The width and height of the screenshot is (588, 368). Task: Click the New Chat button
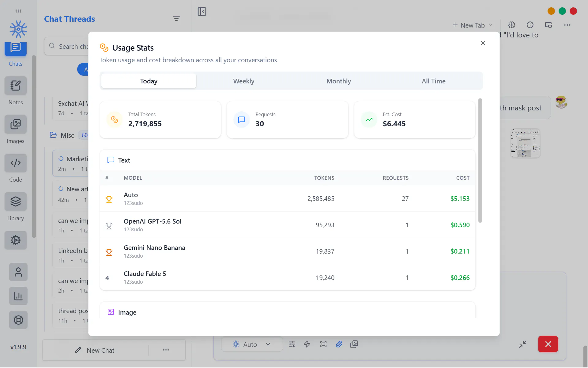coord(95,350)
